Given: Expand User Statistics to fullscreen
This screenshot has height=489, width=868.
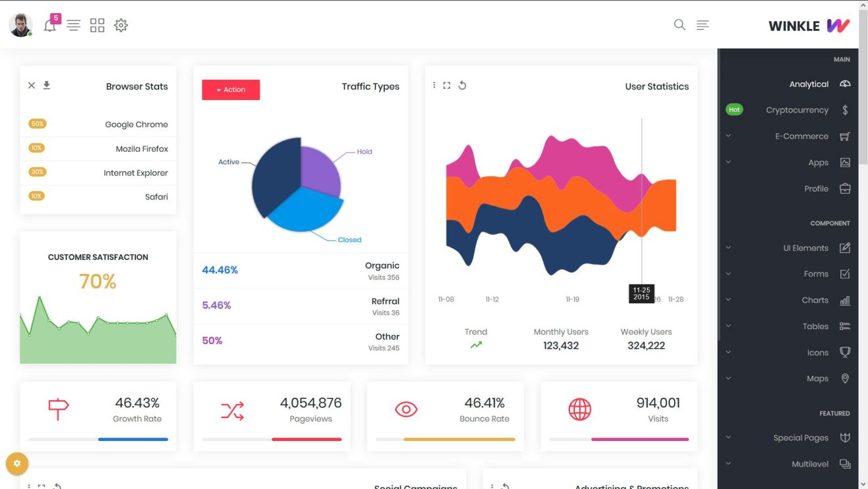Looking at the screenshot, I should [x=447, y=86].
